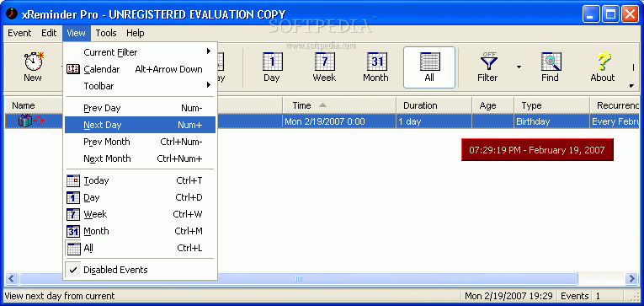644x306 pixels.
Task: Click the Today icon in View menu
Action: (x=73, y=180)
